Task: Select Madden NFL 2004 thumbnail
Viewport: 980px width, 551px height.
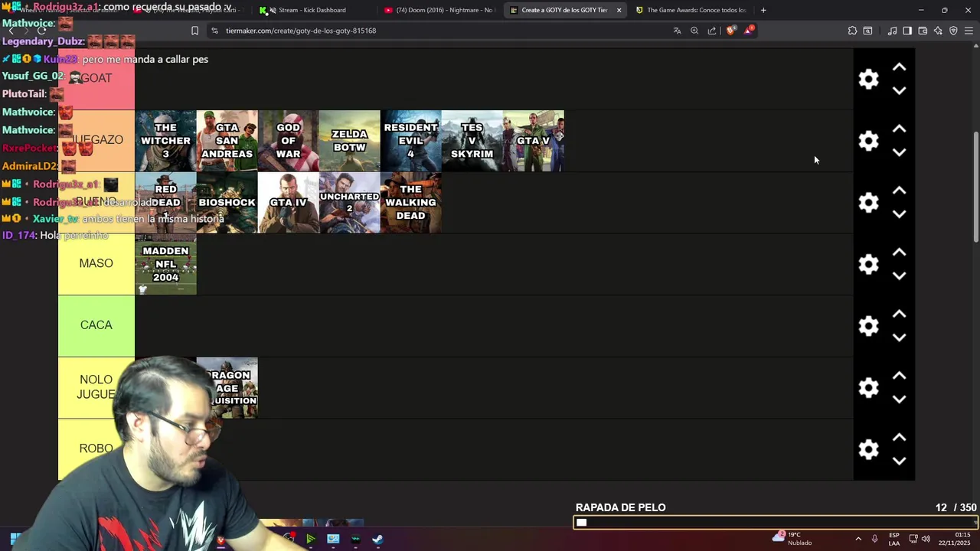Action: 165,264
